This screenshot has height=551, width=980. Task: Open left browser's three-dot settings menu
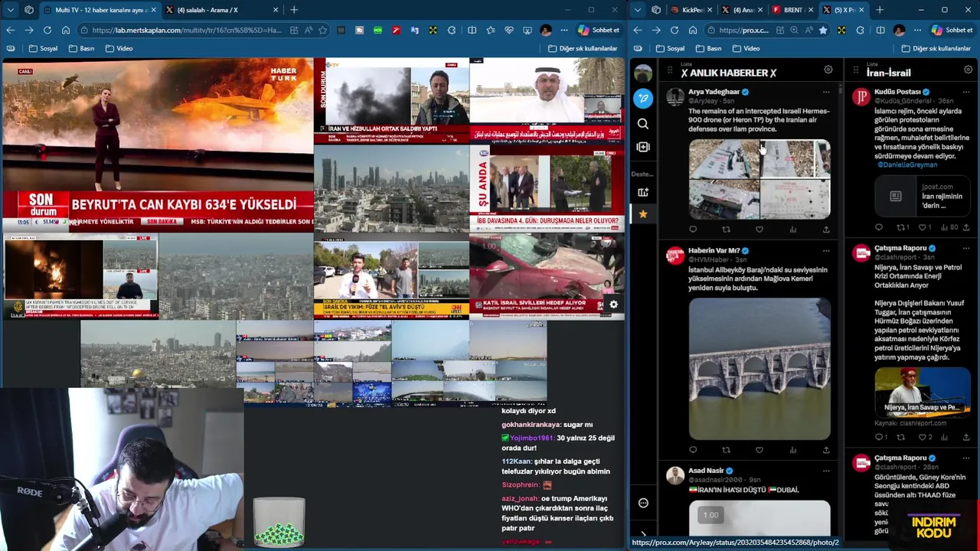564,30
